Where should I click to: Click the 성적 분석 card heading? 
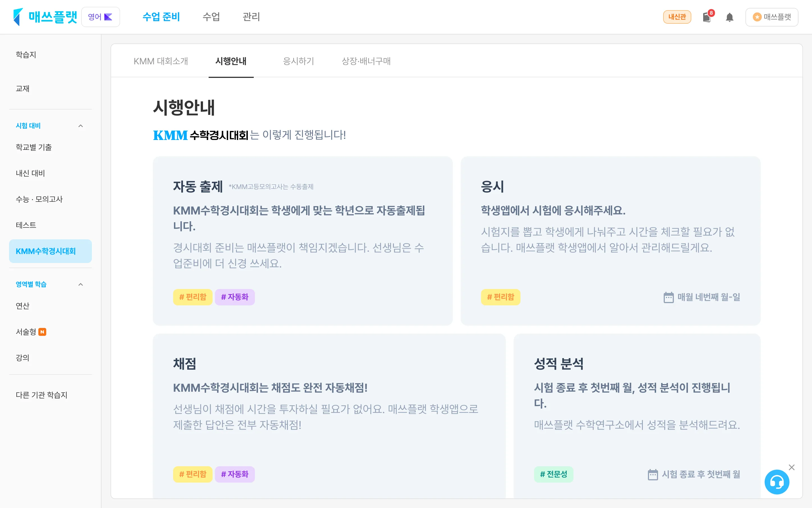tap(559, 364)
